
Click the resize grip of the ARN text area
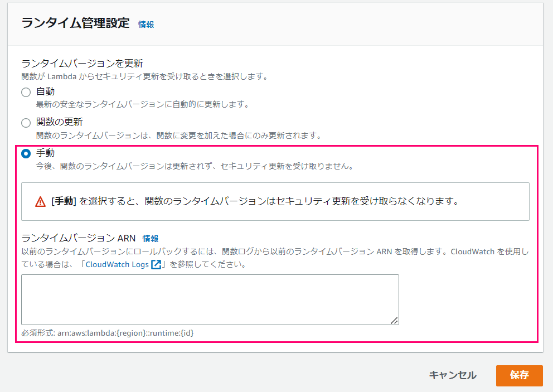pyautogui.click(x=395, y=321)
